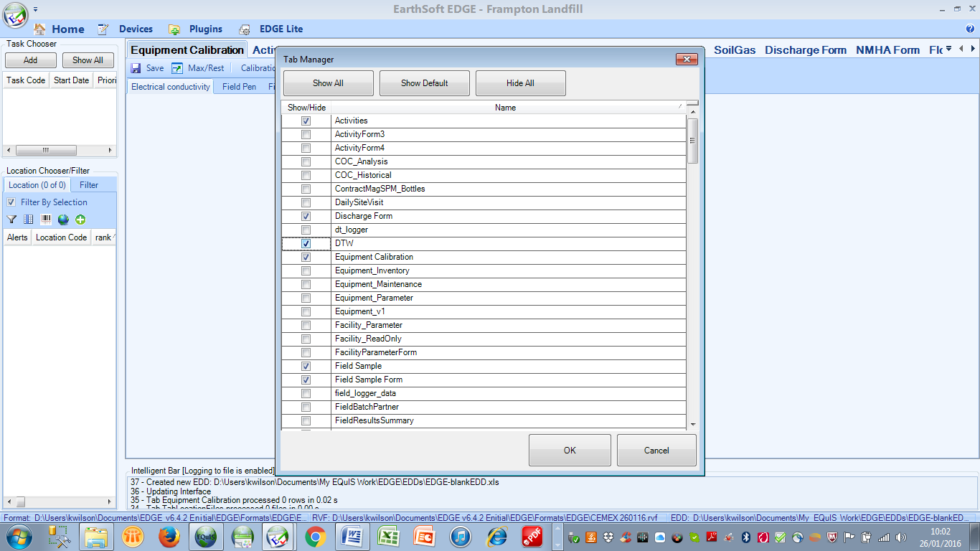The height and width of the screenshot is (551, 980).
Task: Click the Hide All button
Action: click(520, 83)
